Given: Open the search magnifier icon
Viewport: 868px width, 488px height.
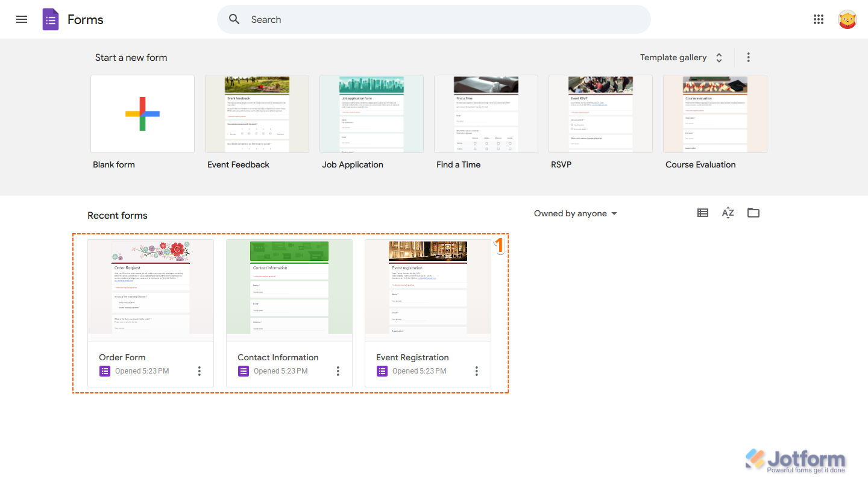Looking at the screenshot, I should coord(234,19).
